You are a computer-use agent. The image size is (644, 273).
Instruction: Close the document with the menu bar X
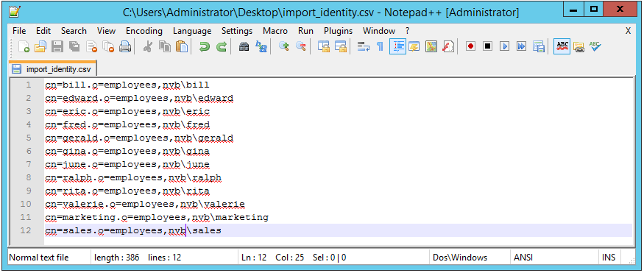[x=628, y=31]
